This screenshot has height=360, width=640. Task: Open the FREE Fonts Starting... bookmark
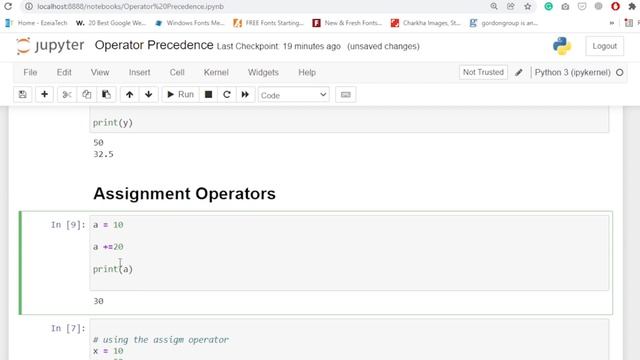coord(269,23)
